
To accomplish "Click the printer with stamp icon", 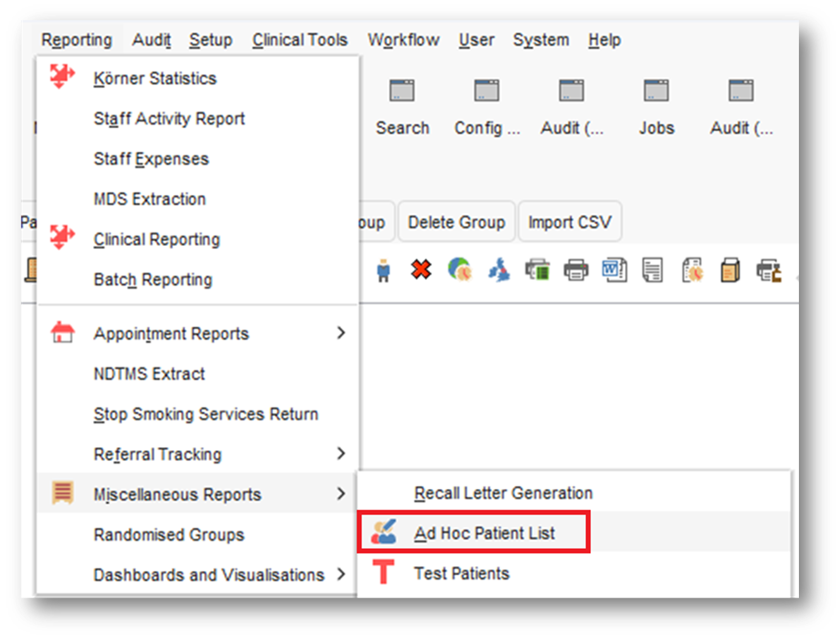I will [x=769, y=270].
